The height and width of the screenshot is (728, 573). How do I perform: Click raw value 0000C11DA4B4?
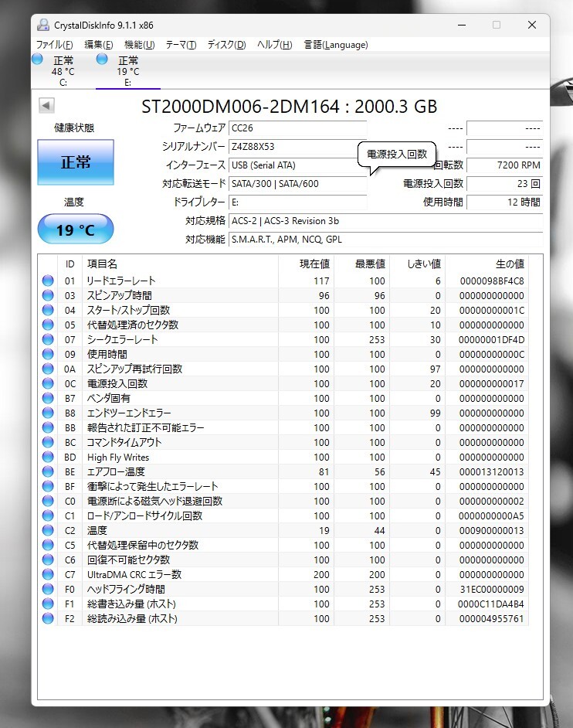491,604
